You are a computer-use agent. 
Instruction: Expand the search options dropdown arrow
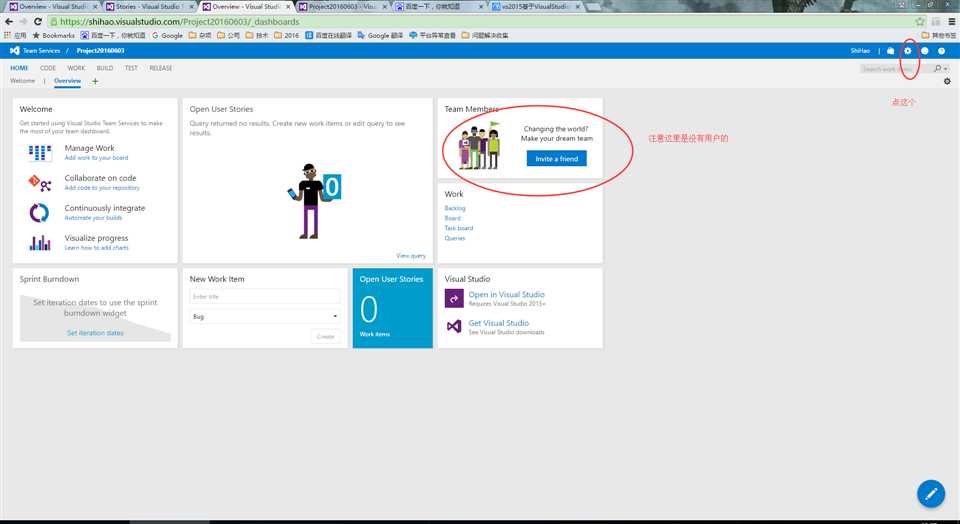[946, 69]
